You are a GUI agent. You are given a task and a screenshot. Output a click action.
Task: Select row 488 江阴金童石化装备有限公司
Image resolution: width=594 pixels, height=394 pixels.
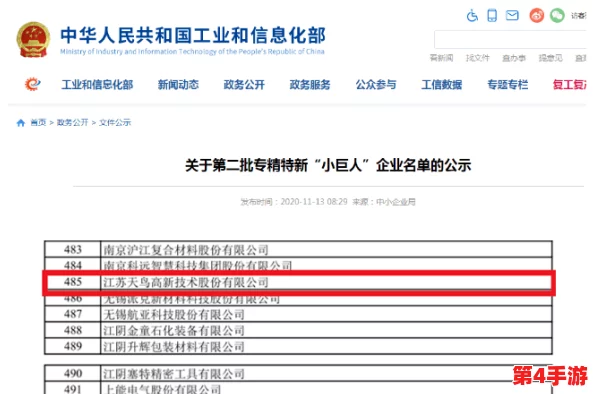[298, 330]
